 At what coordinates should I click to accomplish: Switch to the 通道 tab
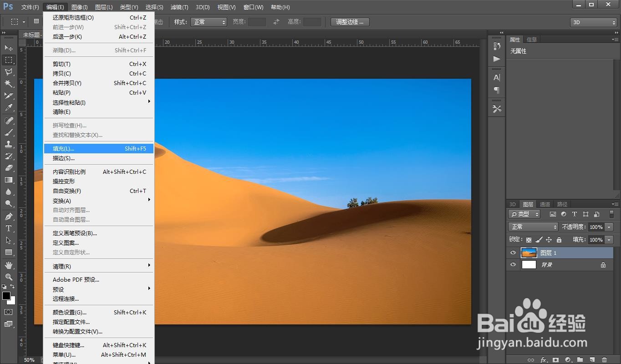545,204
